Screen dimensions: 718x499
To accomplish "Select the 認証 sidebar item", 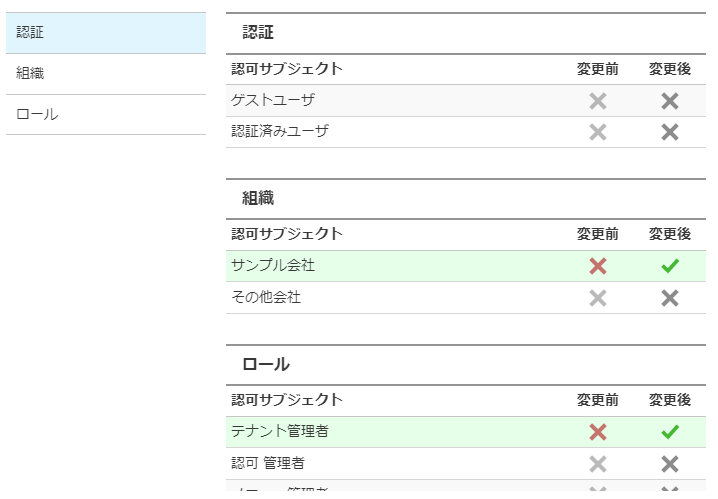I will point(106,33).
